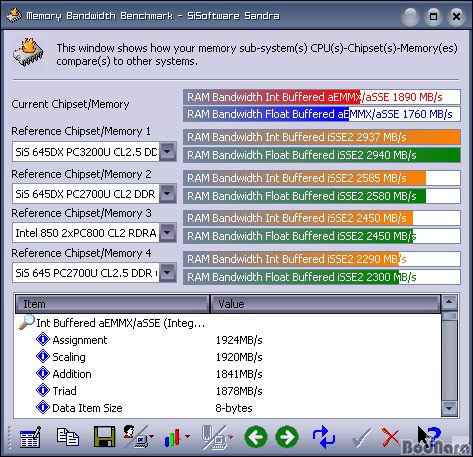Click the info icon next to Assignment
The height and width of the screenshot is (457, 473).
43,340
